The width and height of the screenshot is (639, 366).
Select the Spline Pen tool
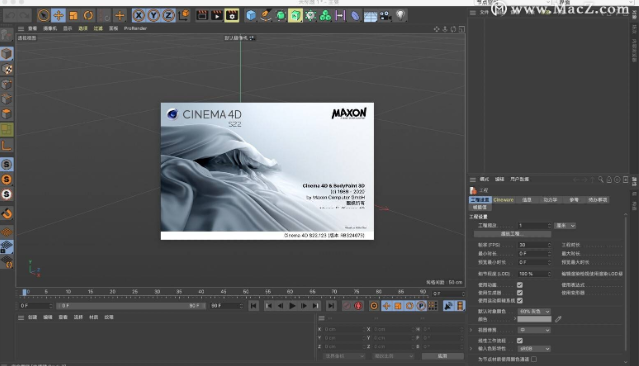(266, 15)
